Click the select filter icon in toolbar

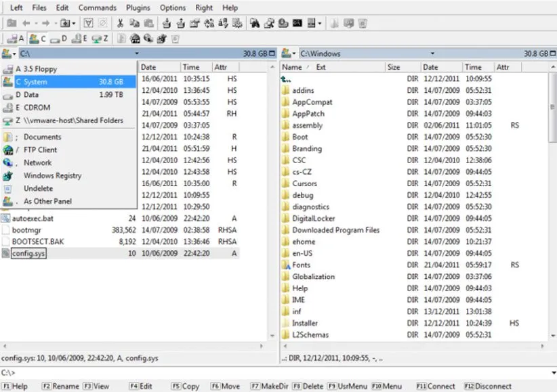(x=89, y=23)
